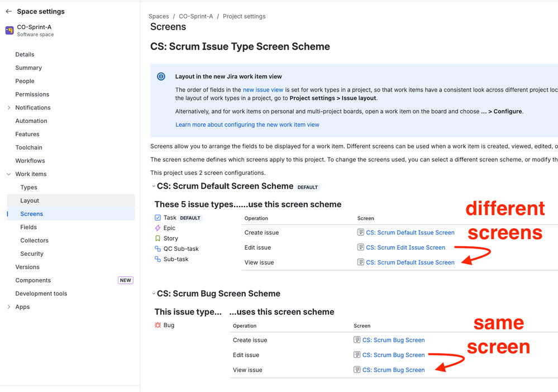Click the info icon in the layout notice
This screenshot has width=558, height=392.
click(161, 77)
